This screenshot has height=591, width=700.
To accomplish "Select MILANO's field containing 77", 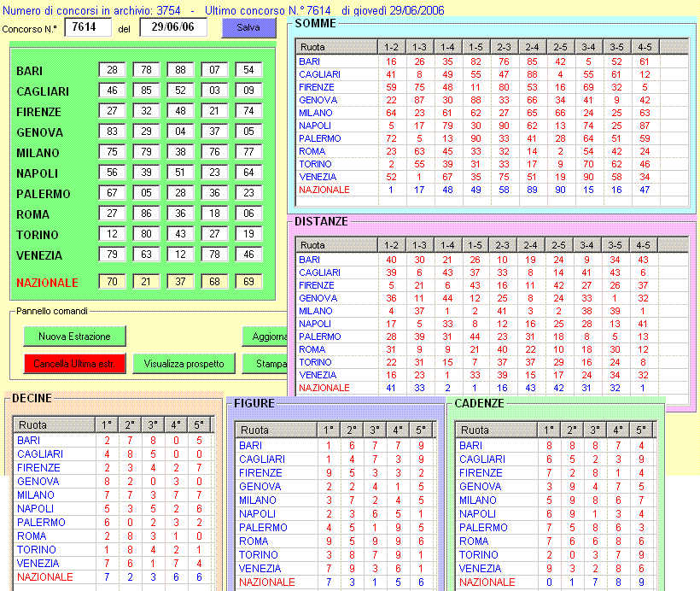I will coord(248,152).
